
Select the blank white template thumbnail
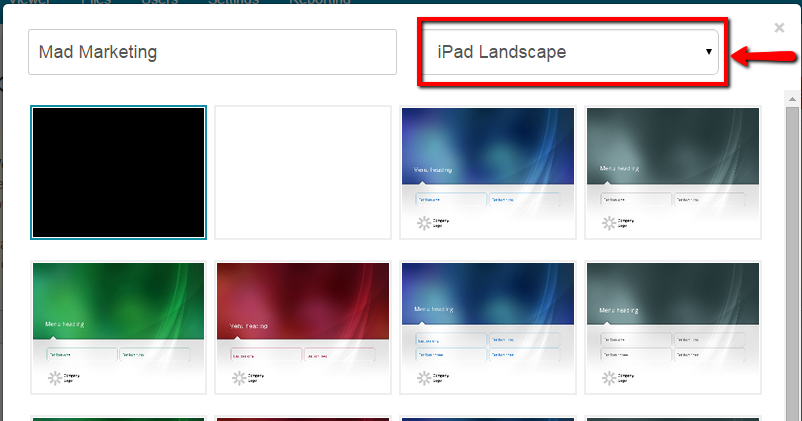303,172
